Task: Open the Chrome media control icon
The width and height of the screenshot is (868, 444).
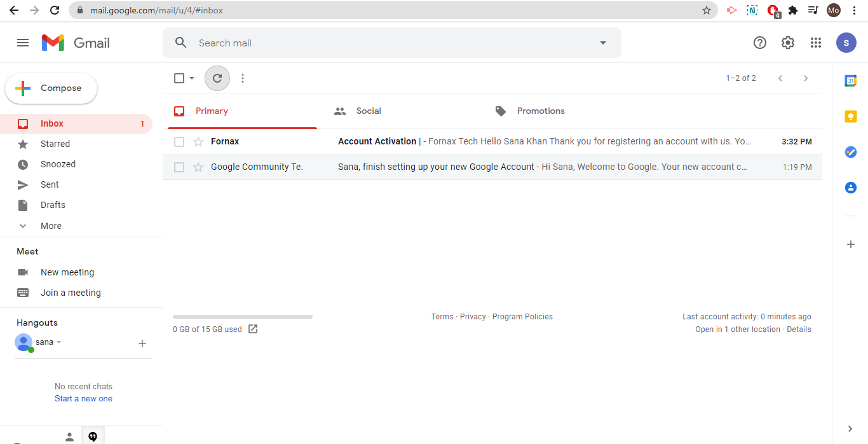Action: pos(813,10)
